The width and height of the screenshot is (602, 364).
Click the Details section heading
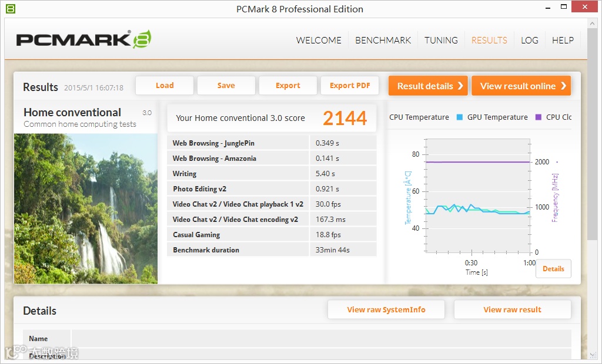click(39, 311)
